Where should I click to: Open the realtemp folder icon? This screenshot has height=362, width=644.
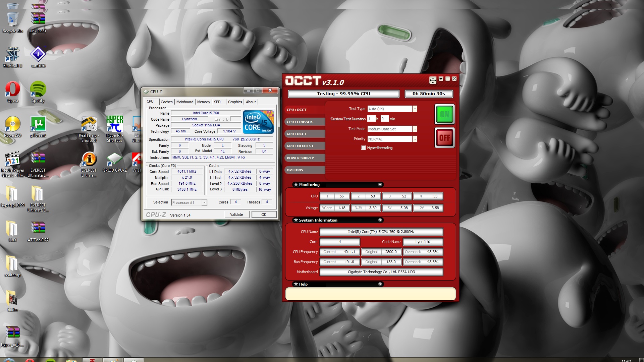coord(13,266)
